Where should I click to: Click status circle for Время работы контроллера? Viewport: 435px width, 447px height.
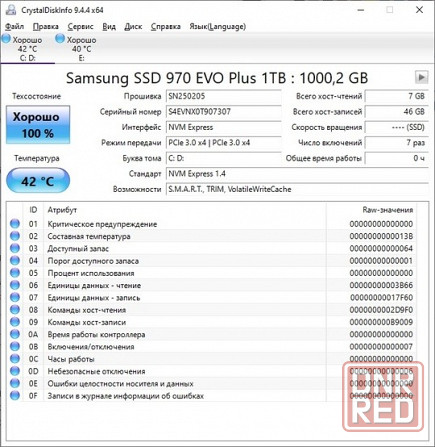pyautogui.click(x=15, y=334)
